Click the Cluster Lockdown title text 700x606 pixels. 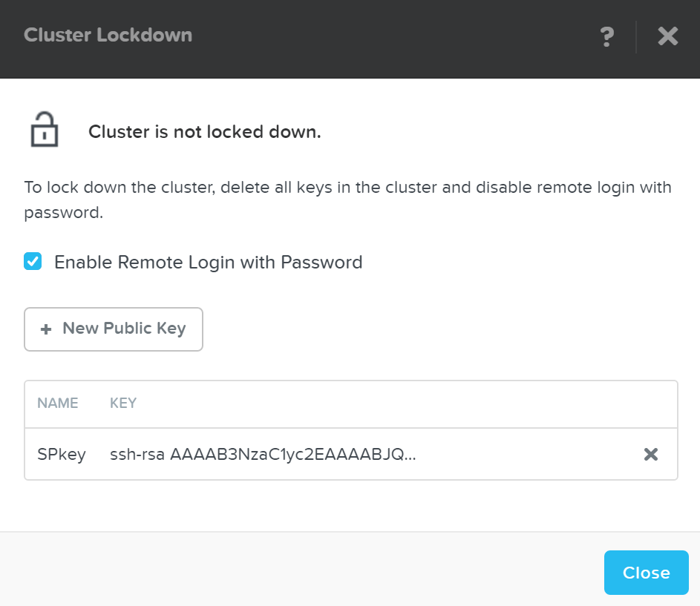(108, 34)
